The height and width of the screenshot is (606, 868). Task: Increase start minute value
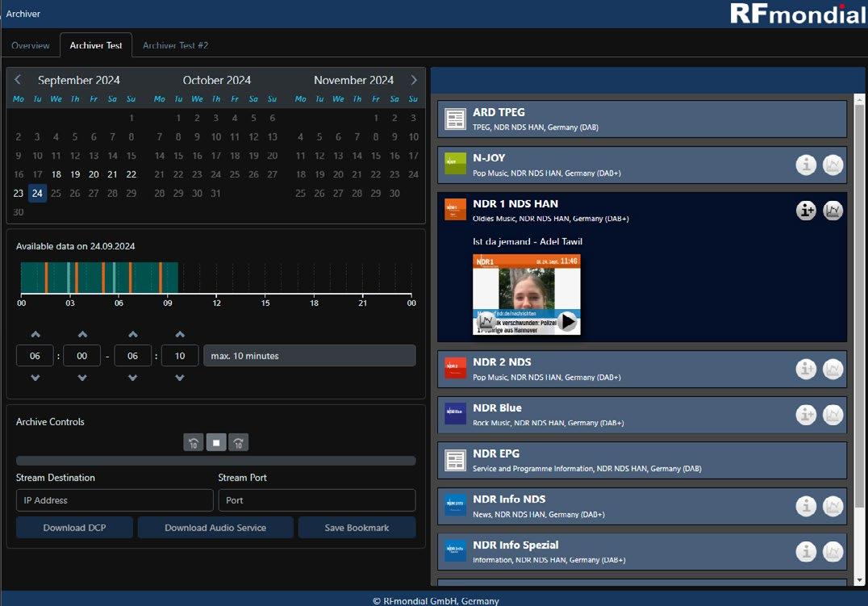tap(82, 334)
